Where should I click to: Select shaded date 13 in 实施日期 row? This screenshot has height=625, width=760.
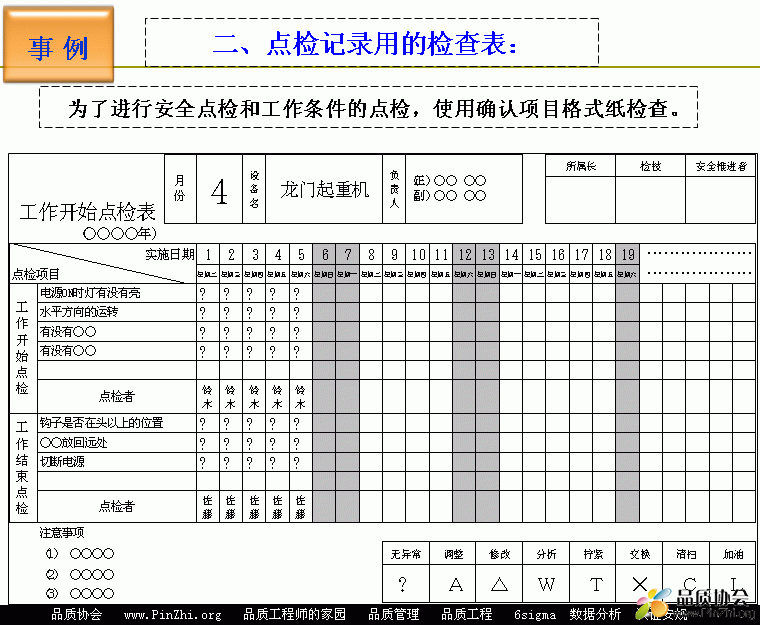[488, 254]
